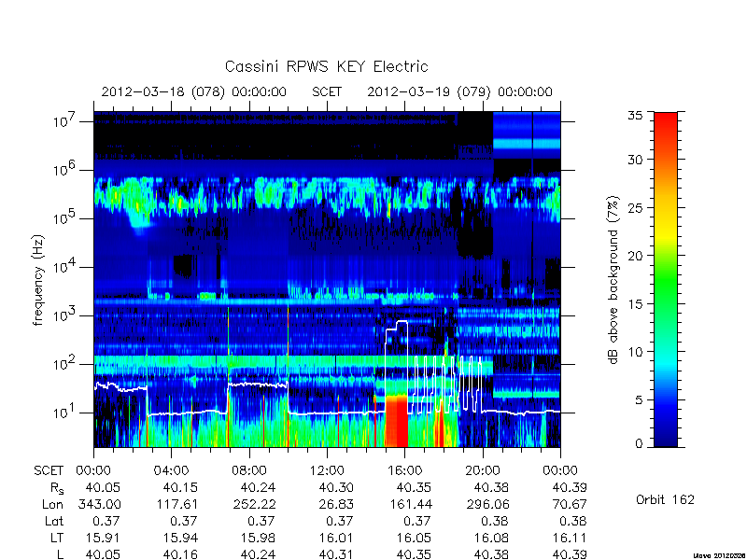Click the "dB above background (7%)" label
Image resolution: width=747 pixels, height=560 pixels.
(x=613, y=280)
